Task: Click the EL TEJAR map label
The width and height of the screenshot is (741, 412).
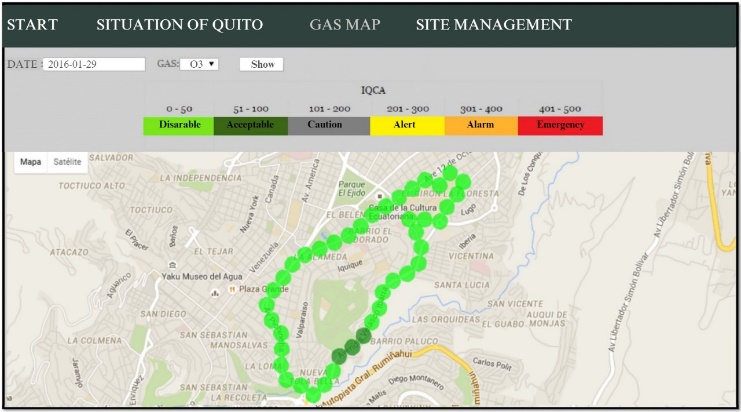Action: (214, 251)
